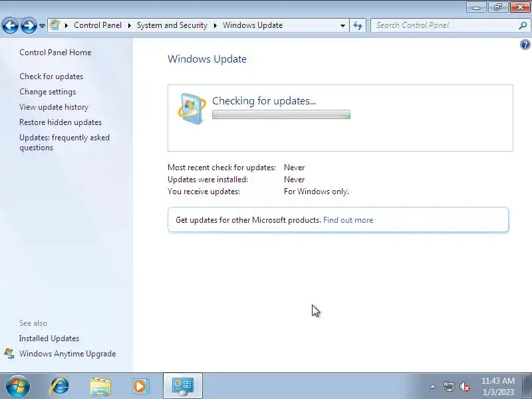Open the clock showing 11:43 AM

click(x=498, y=386)
